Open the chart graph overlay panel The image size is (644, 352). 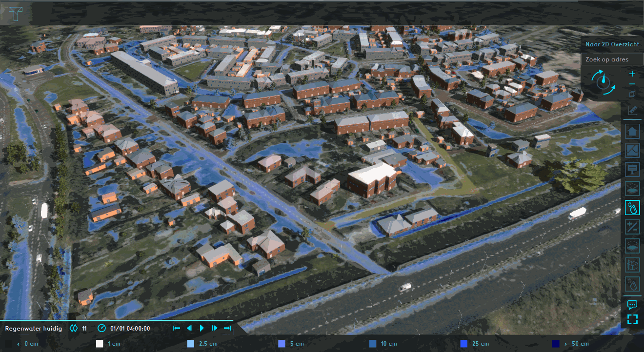click(633, 150)
